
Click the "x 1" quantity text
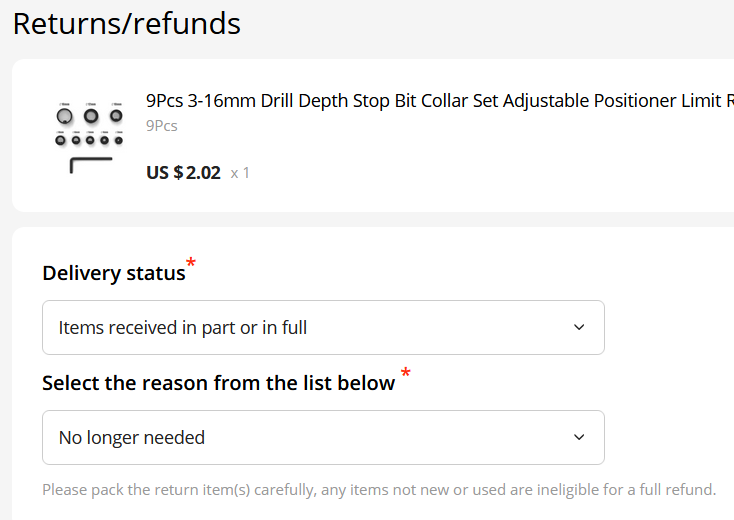[240, 173]
